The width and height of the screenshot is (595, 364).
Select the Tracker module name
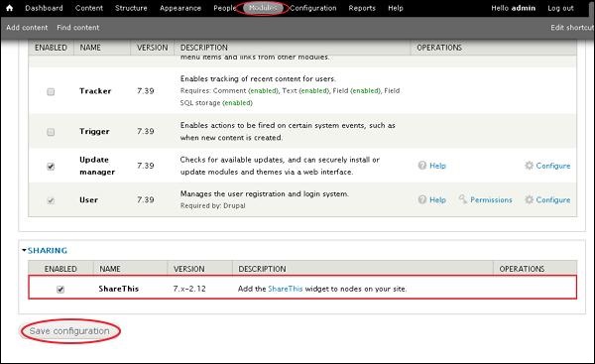pos(95,90)
